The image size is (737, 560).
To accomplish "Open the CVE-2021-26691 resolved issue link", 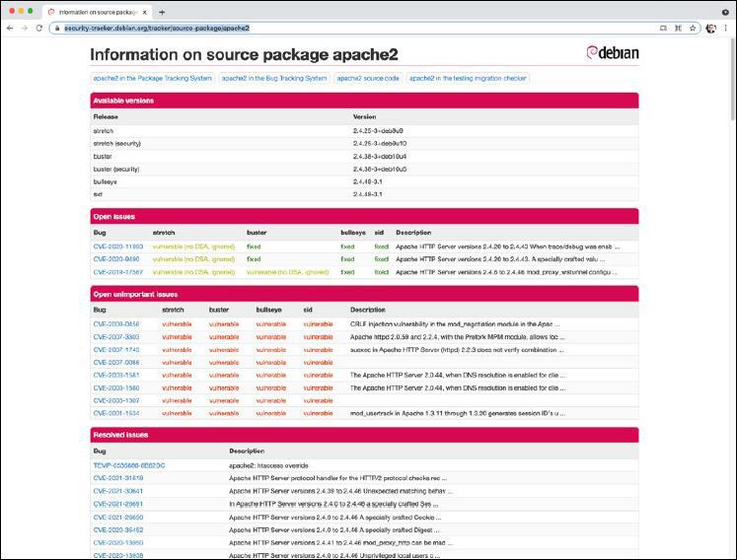I will 118,504.
